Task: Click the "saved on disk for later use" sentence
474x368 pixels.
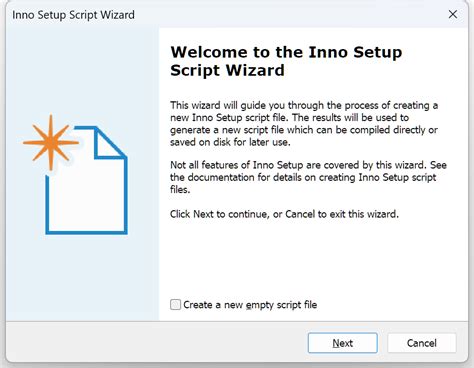Action: coord(230,142)
